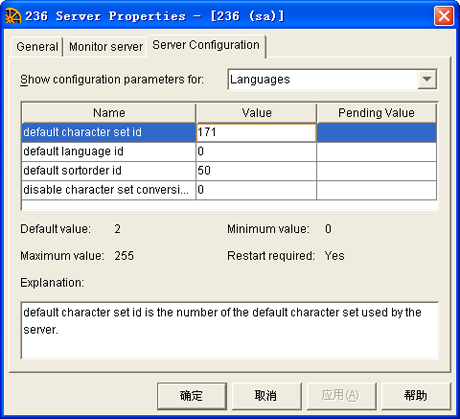Edit the value field showing 171
The width and height of the screenshot is (460, 419).
pyautogui.click(x=256, y=133)
